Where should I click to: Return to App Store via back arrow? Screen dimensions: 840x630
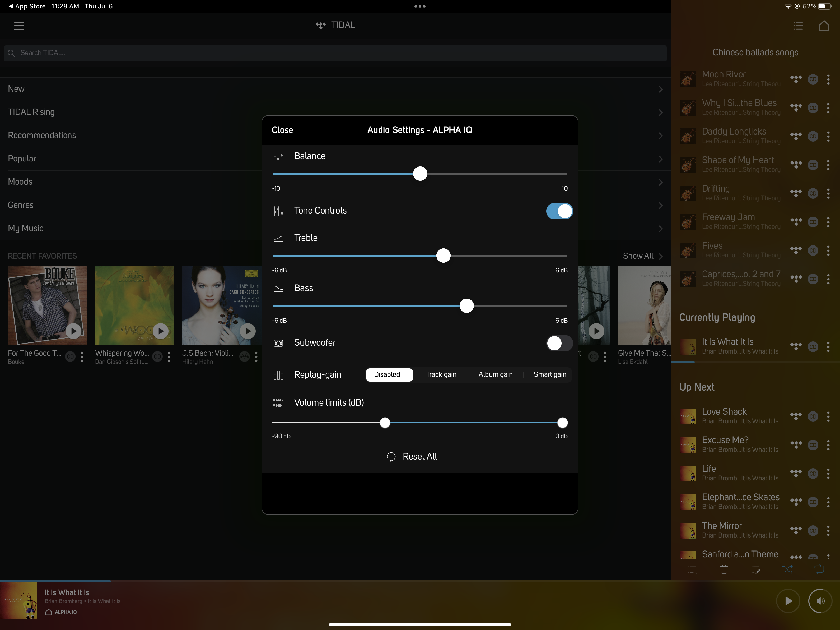coord(27,6)
